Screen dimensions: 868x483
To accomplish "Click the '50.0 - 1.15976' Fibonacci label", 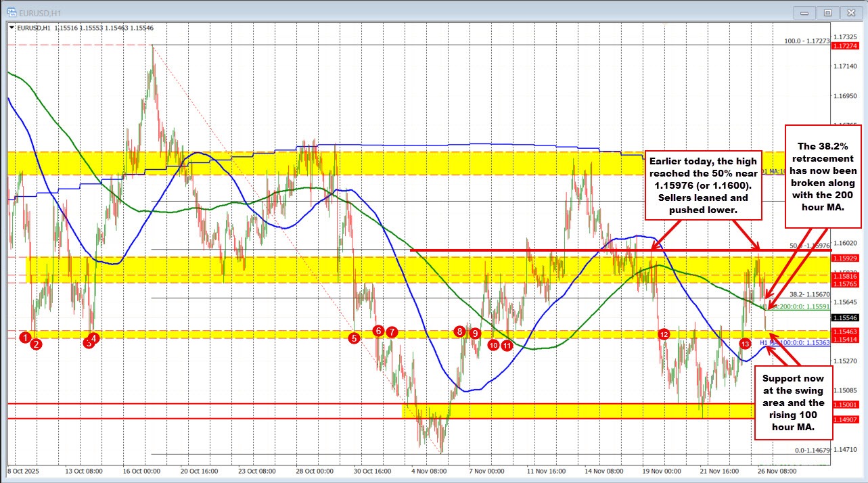I will 808,245.
